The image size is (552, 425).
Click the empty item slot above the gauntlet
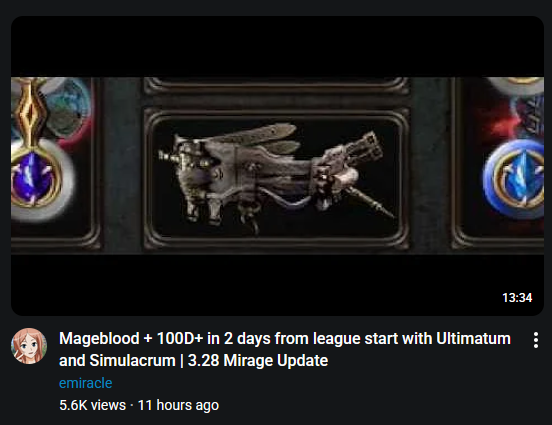coord(277,86)
